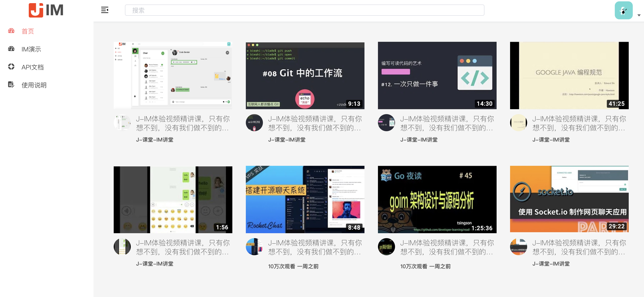Click title text under Rocket Chat video
The image size is (644, 297).
[315, 247]
